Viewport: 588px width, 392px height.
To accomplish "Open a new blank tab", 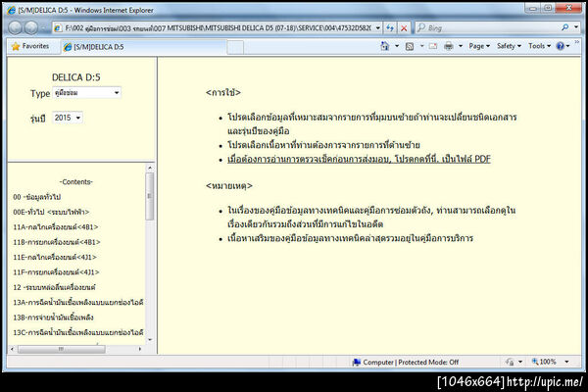I will coord(235,47).
